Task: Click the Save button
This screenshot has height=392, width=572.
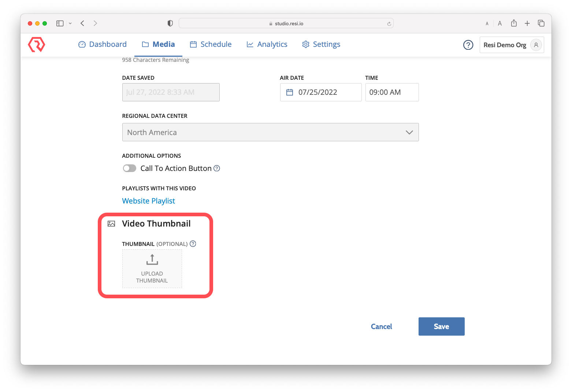Action: point(442,326)
